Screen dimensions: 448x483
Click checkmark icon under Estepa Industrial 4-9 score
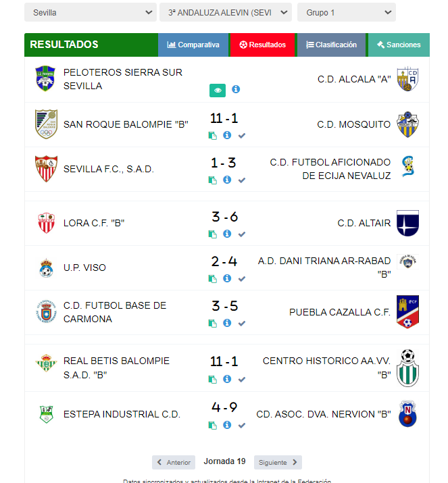click(242, 425)
